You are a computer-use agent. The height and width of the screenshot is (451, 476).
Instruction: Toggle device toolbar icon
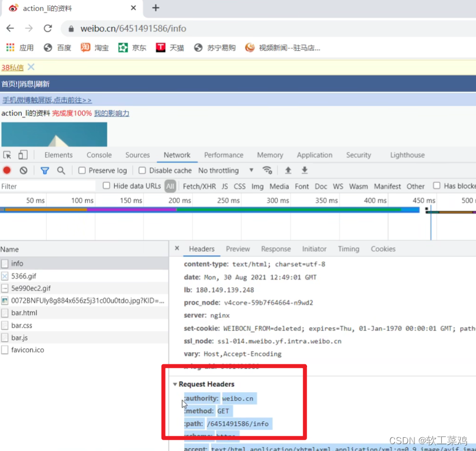(x=23, y=155)
